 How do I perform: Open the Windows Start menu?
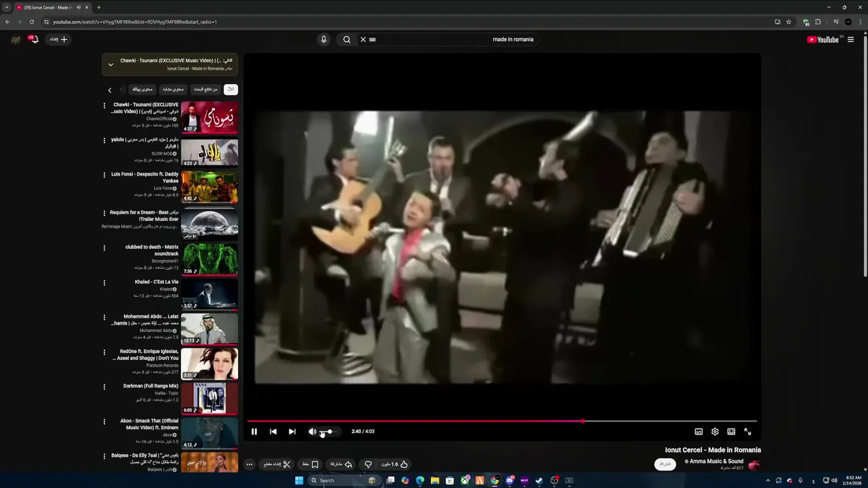pyautogui.click(x=299, y=481)
